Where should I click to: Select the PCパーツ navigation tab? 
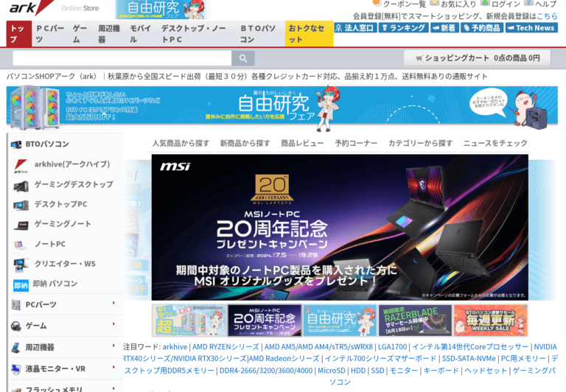click(50, 34)
